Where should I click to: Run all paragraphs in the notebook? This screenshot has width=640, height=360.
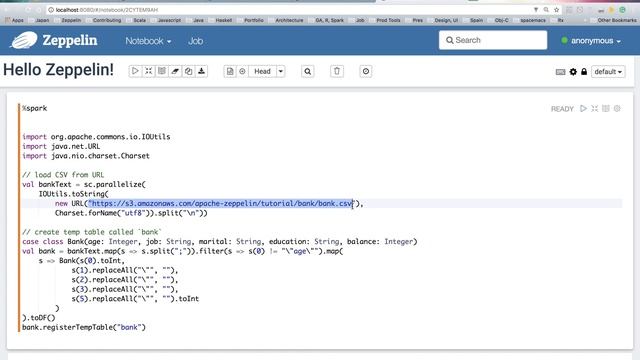pyautogui.click(x=135, y=71)
